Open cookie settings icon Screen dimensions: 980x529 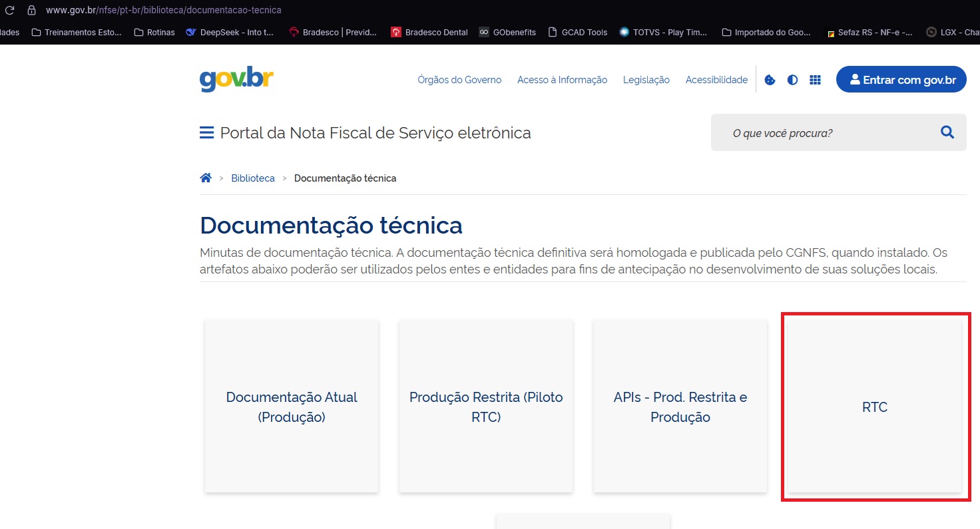click(x=770, y=80)
